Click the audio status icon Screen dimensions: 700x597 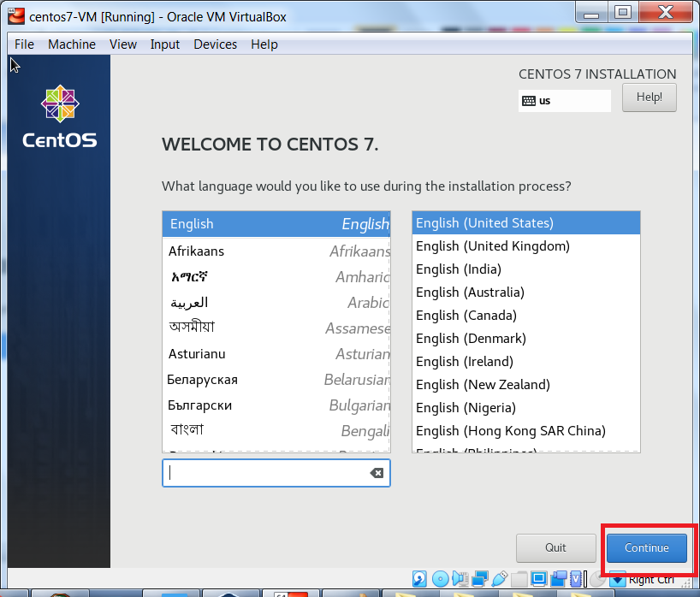460,579
